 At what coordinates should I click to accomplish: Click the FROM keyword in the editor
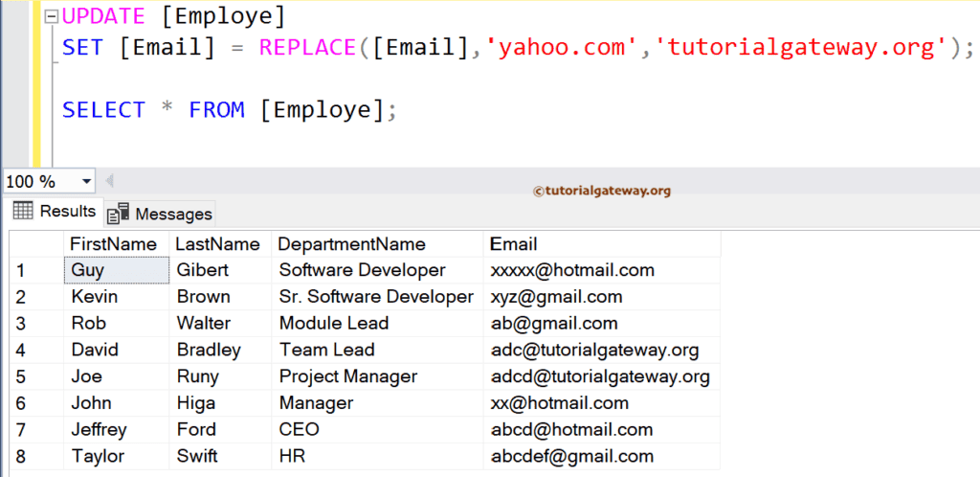pos(216,110)
